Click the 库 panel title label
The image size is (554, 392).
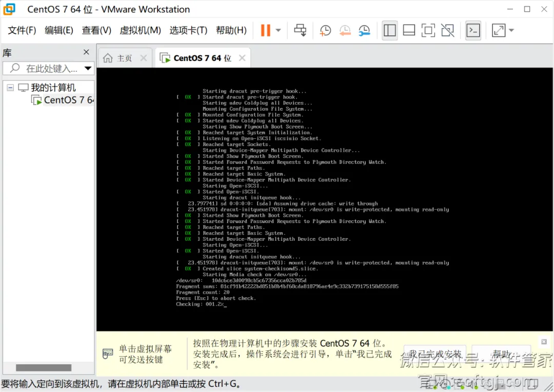tap(7, 53)
